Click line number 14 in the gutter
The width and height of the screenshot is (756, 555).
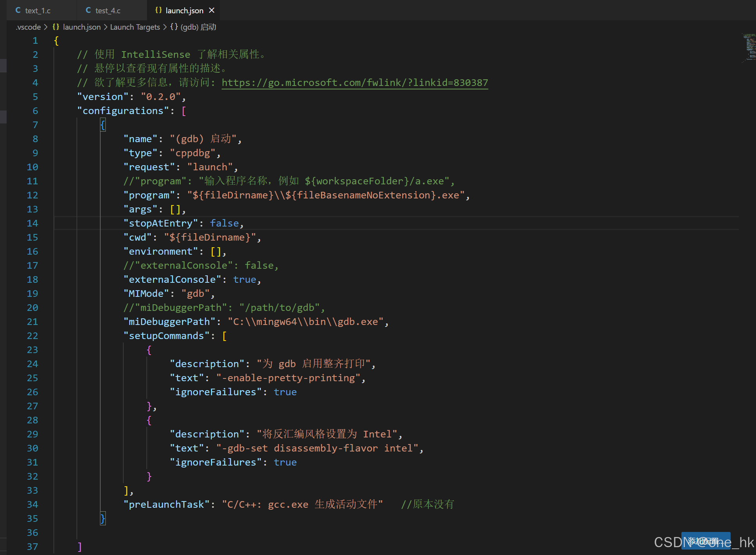[32, 223]
